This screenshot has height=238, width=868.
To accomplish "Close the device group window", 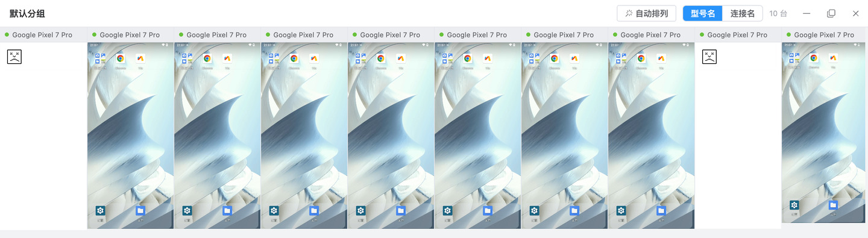I will [855, 13].
